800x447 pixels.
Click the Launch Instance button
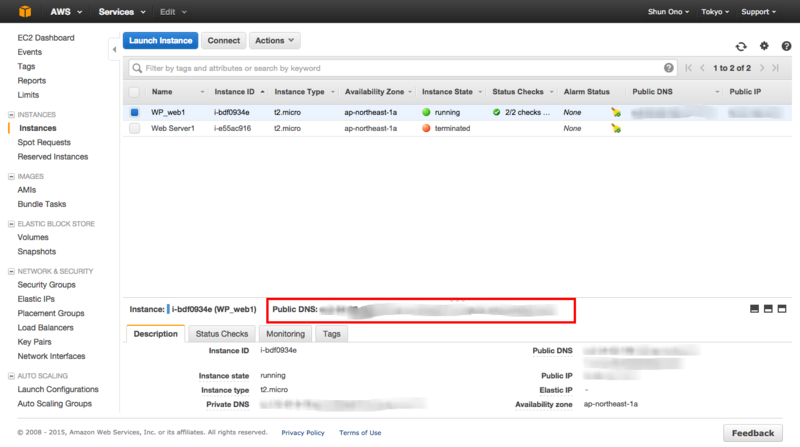(160, 40)
